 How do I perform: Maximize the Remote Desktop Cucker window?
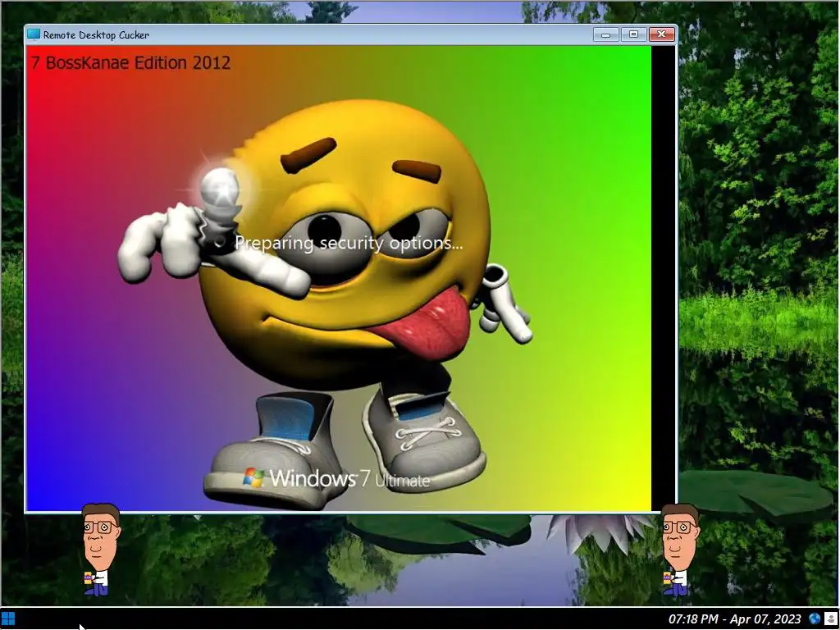coord(634,34)
